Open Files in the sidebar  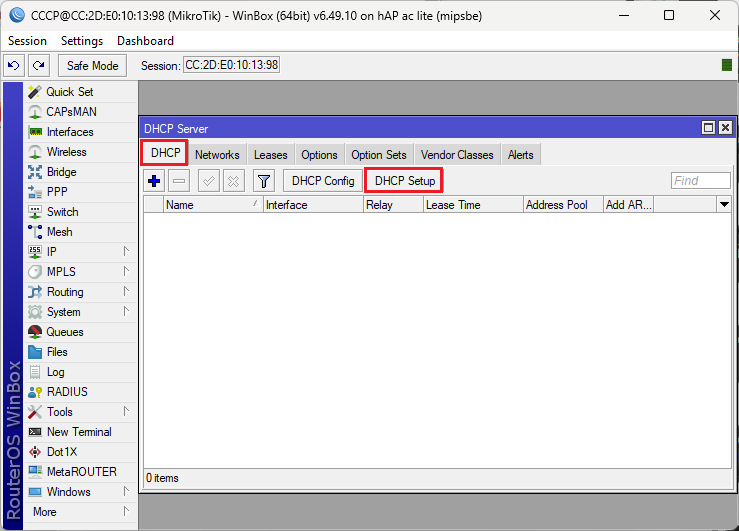coord(81,352)
